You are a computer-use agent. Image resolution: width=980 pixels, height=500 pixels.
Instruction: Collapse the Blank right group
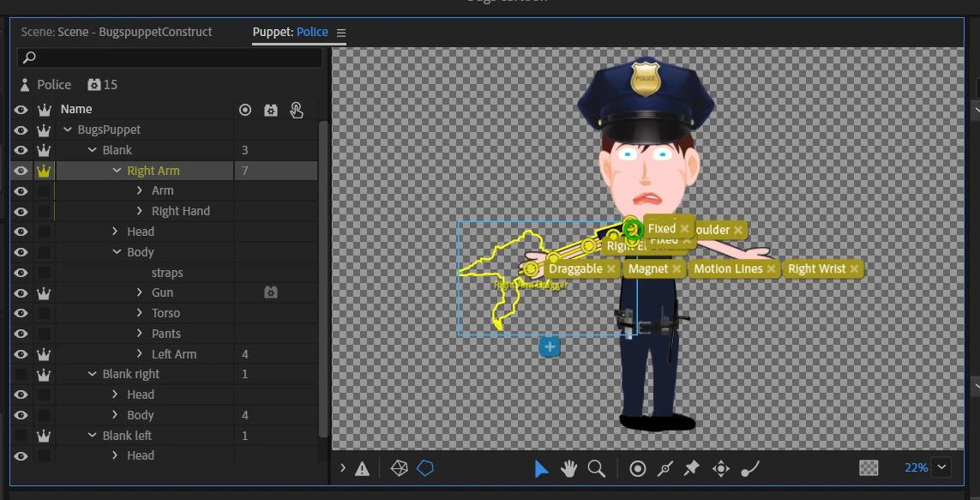coord(92,374)
